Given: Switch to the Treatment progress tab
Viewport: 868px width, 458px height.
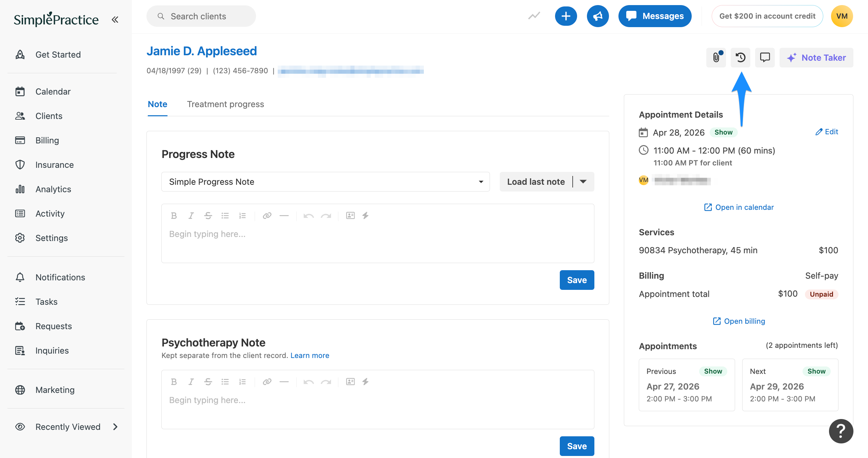Looking at the screenshot, I should [225, 104].
